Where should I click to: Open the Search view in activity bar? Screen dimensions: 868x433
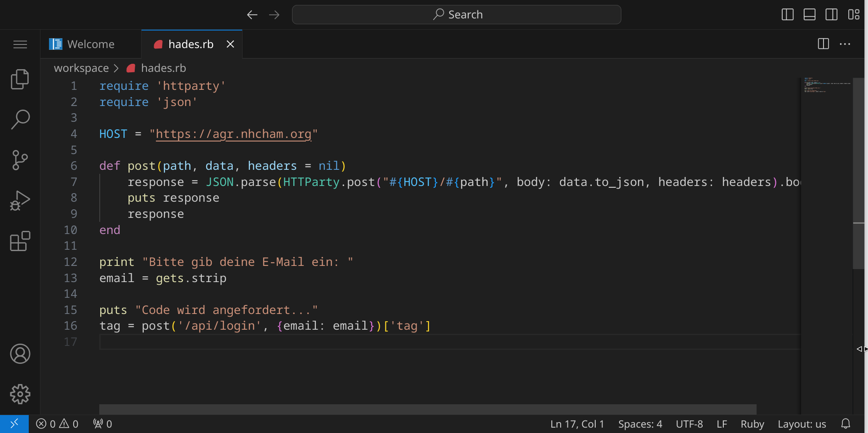click(x=20, y=119)
